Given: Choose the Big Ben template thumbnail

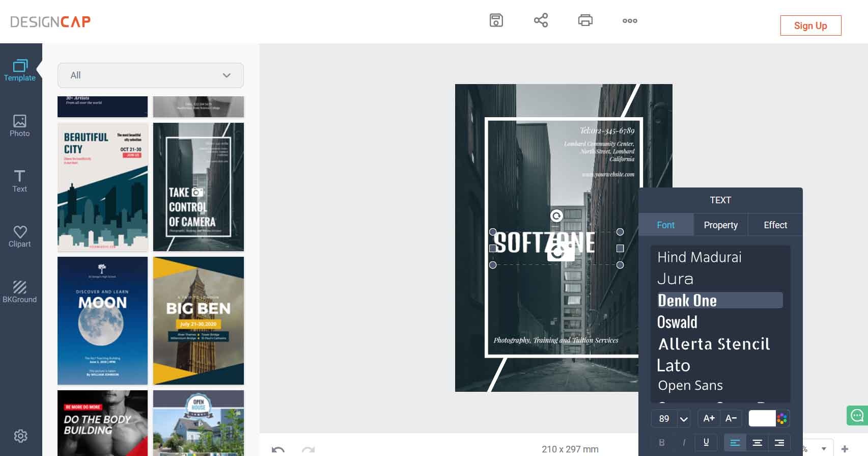Looking at the screenshot, I should pyautogui.click(x=199, y=321).
